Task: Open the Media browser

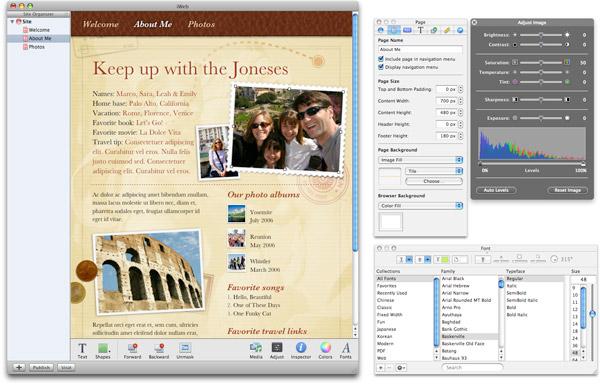Action: pos(256,351)
